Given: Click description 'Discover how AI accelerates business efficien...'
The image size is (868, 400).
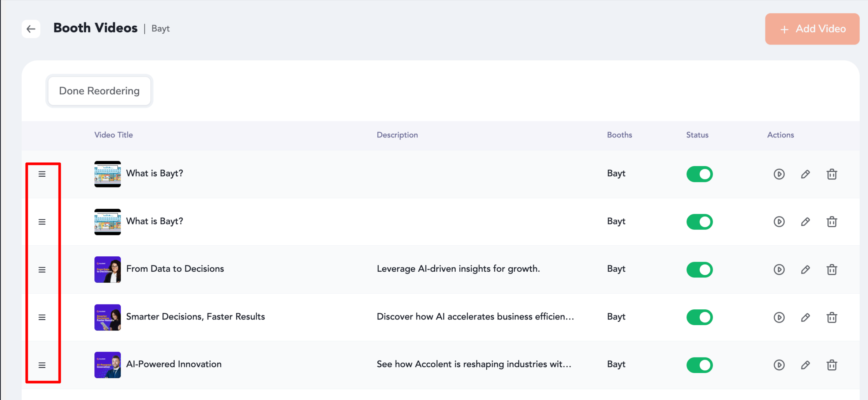Looking at the screenshot, I should coord(475,317).
